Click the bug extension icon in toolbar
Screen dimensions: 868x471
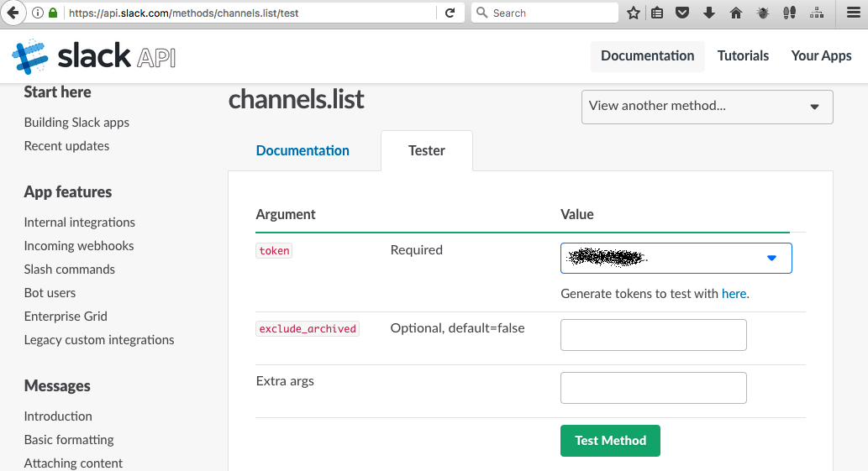tap(763, 13)
